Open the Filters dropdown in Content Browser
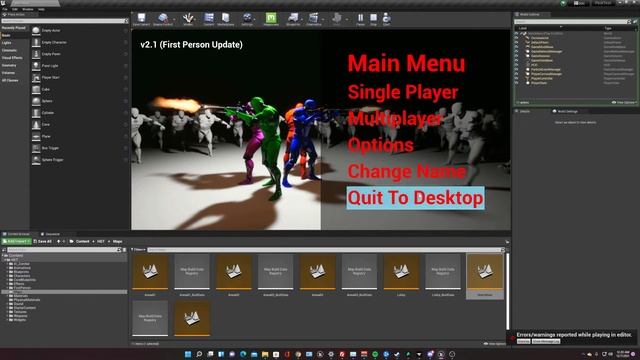 coord(138,249)
